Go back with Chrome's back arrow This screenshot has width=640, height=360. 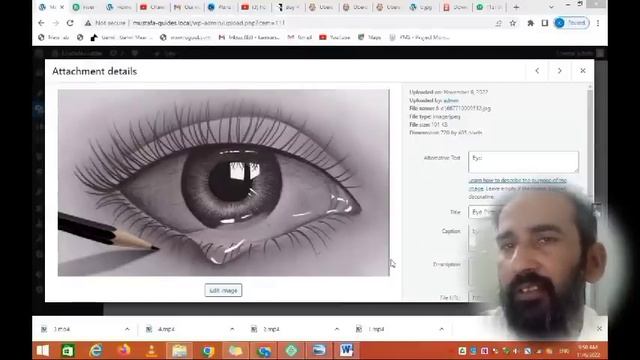(41, 23)
